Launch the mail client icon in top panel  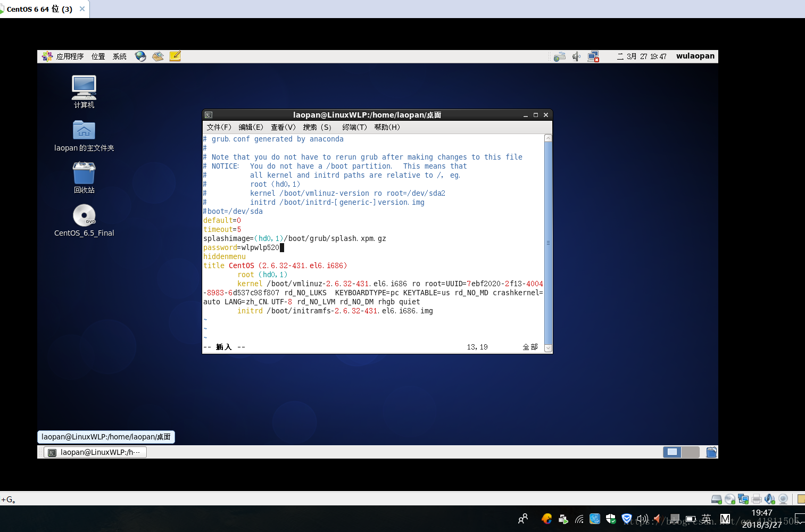tap(158, 56)
